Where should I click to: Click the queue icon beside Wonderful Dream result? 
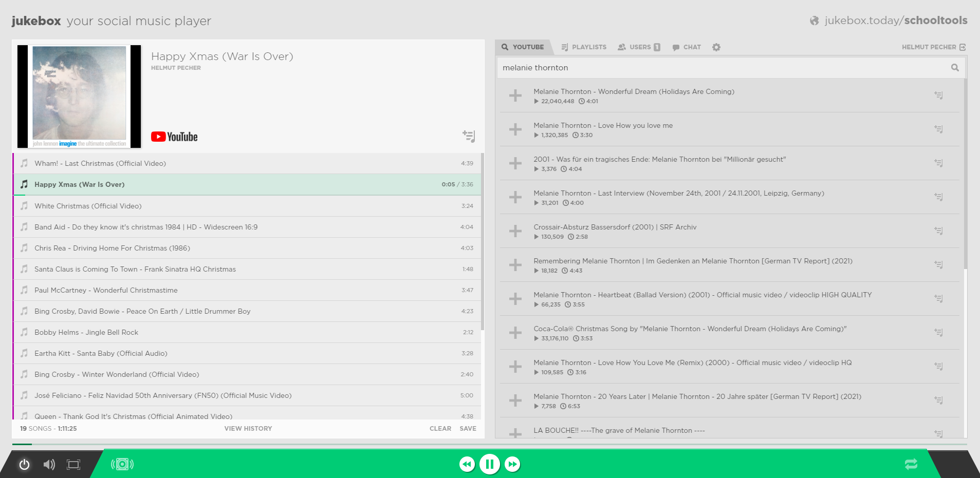coord(939,95)
